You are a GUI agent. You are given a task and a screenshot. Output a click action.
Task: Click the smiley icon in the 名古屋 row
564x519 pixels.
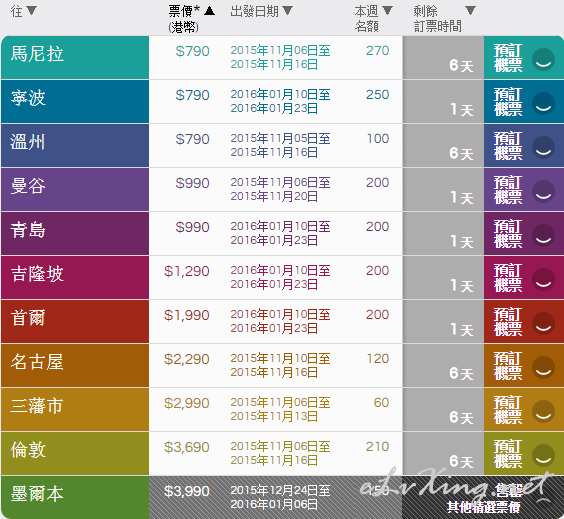543,368
